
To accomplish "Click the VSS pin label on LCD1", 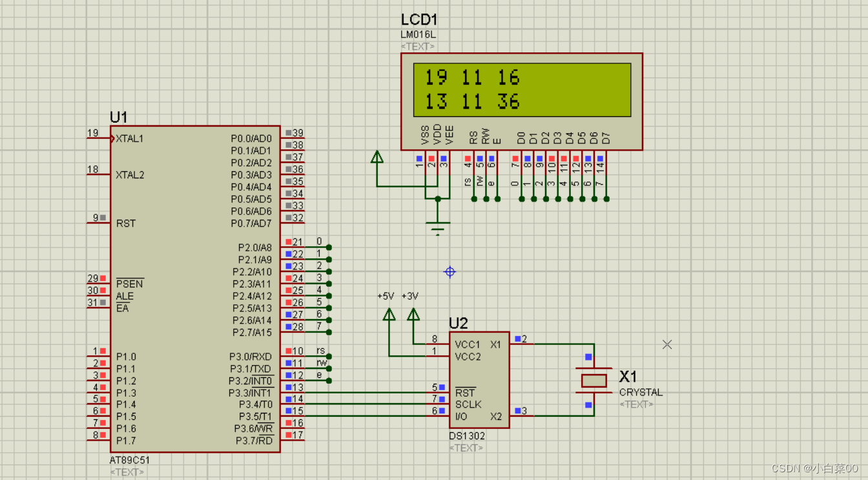I will (x=425, y=135).
